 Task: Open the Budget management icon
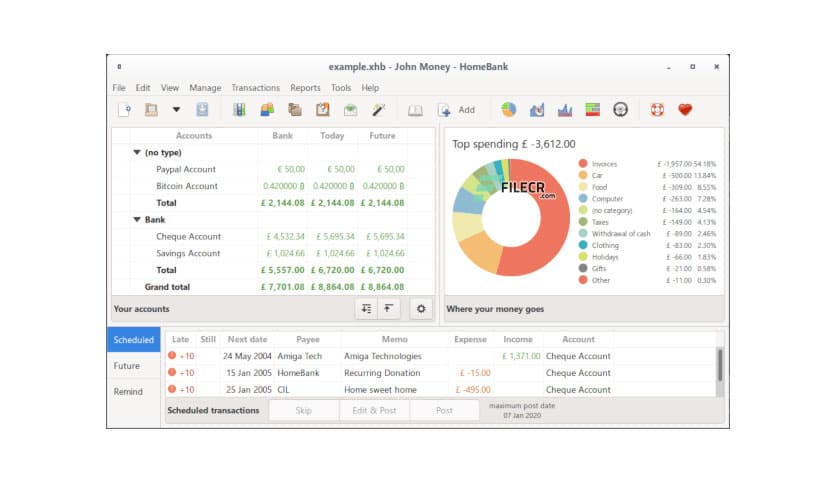350,110
